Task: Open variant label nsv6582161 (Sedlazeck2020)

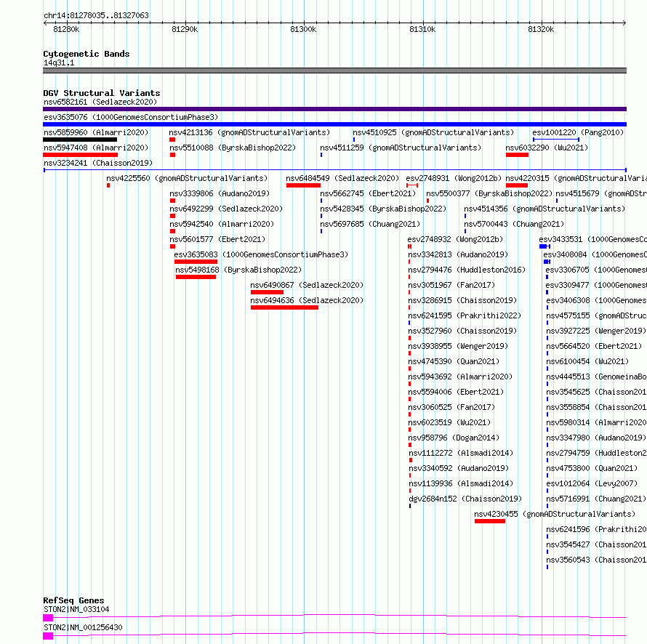Action: pos(100,102)
